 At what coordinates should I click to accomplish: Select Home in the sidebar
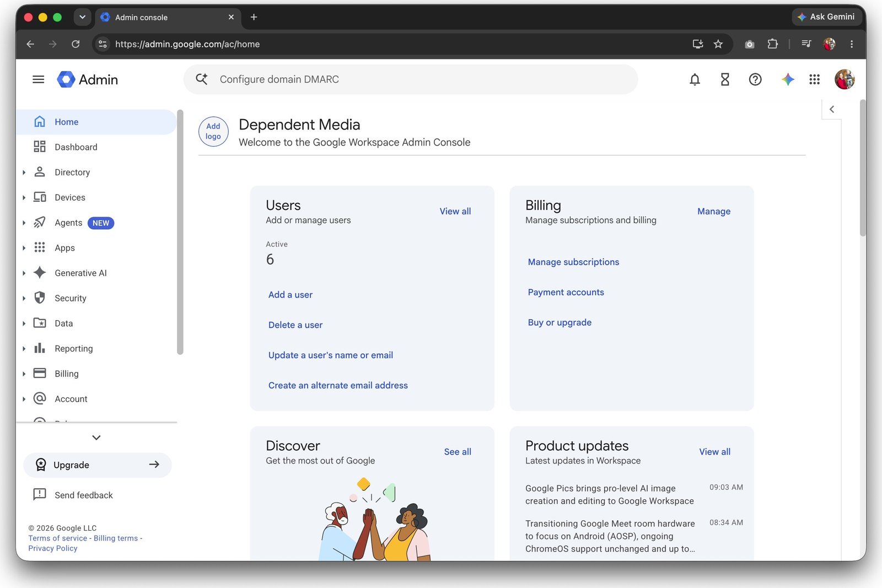point(96,122)
